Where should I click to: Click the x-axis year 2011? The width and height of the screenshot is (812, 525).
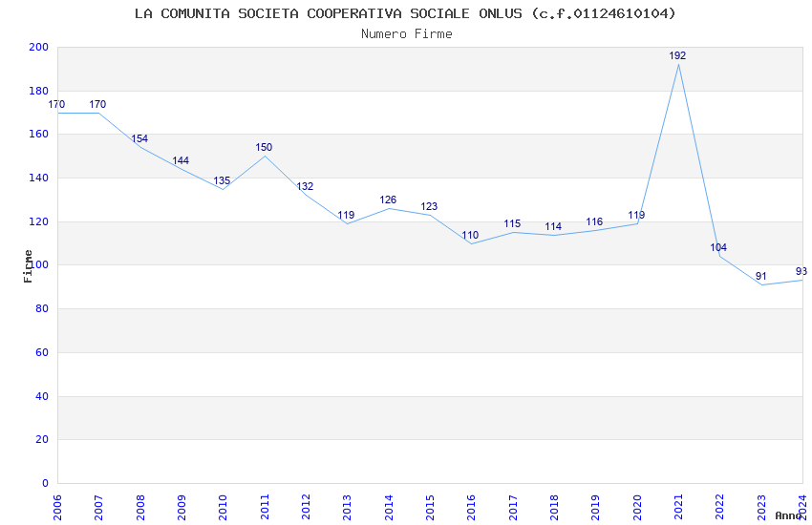click(265, 507)
